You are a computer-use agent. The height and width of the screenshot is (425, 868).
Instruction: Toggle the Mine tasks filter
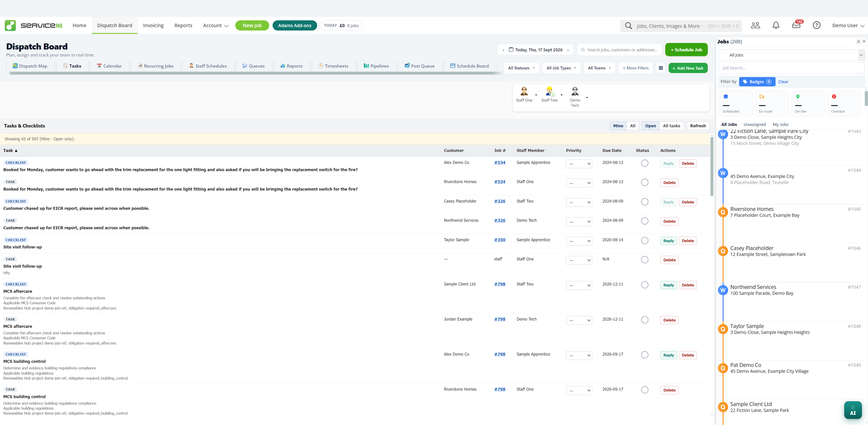click(618, 126)
